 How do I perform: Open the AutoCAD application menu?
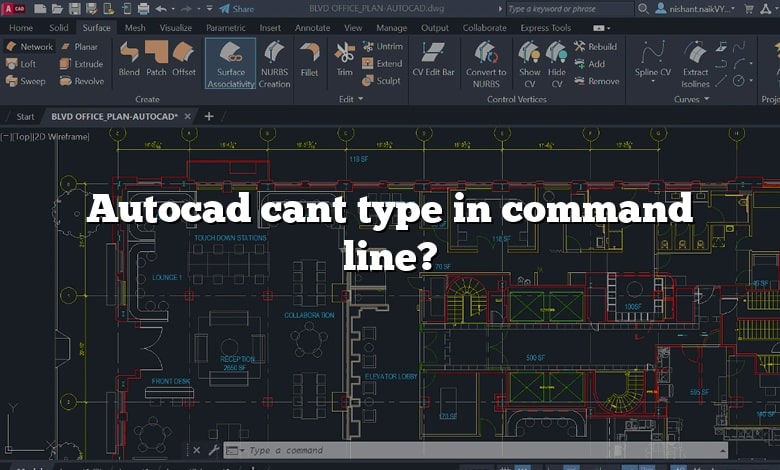pyautogui.click(x=14, y=8)
